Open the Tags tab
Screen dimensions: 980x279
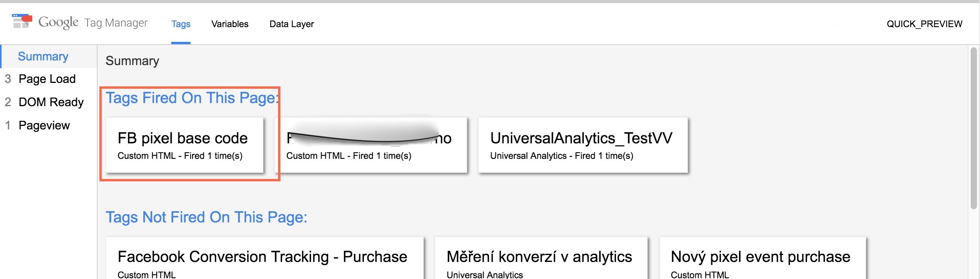point(181,24)
